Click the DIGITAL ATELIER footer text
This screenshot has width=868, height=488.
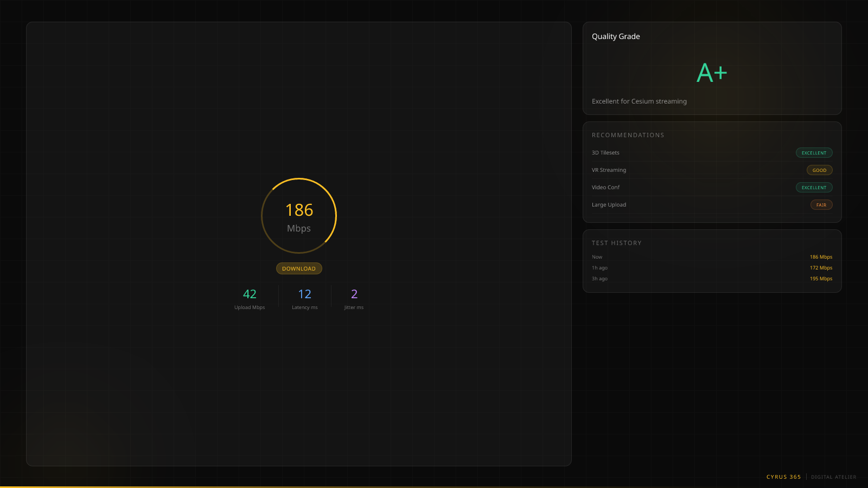833,477
